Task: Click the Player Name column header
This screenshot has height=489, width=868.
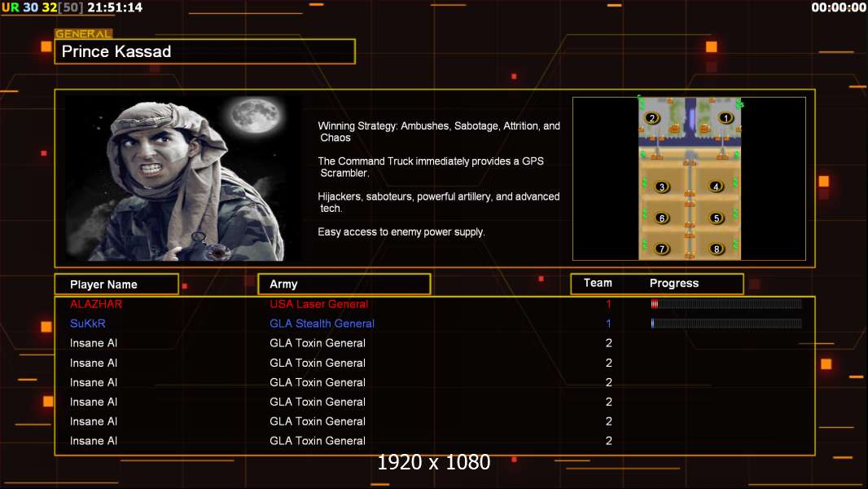Action: 116,284
